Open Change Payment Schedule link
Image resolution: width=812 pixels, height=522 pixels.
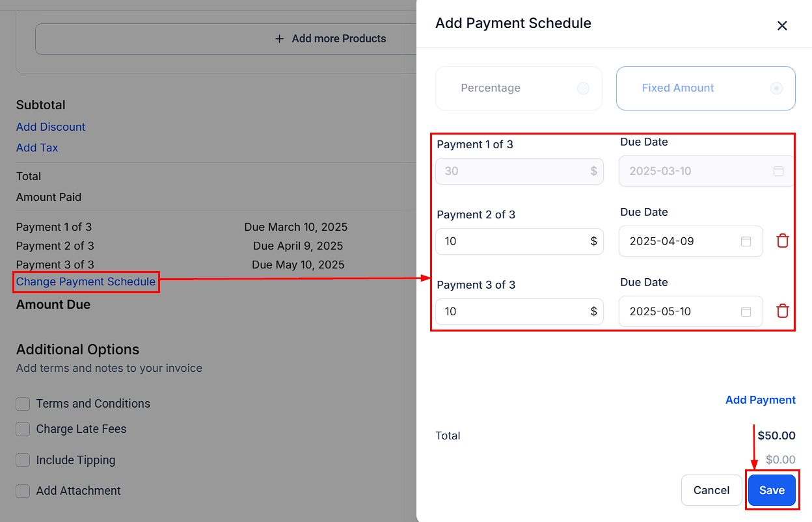click(x=86, y=282)
